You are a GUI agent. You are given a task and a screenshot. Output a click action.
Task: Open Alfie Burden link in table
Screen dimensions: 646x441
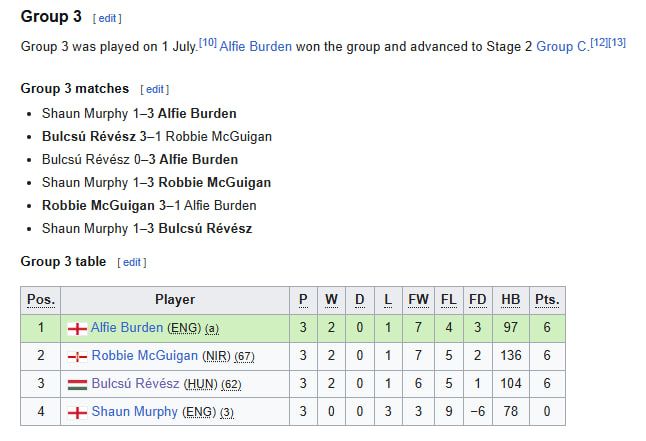pos(127,328)
